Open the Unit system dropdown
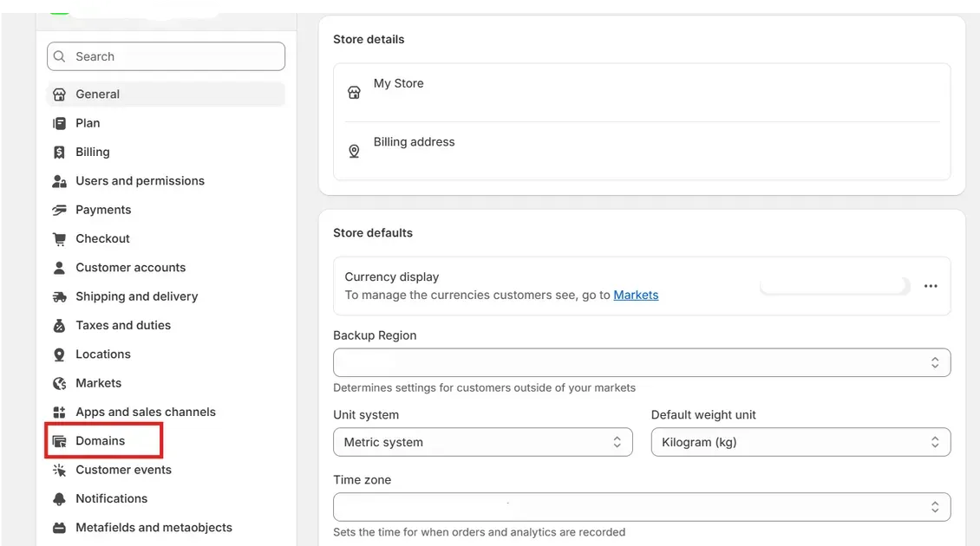 pos(483,442)
